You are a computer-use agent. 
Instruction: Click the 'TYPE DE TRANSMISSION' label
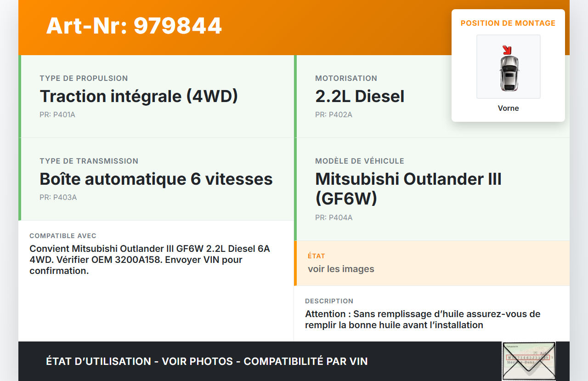click(x=89, y=161)
